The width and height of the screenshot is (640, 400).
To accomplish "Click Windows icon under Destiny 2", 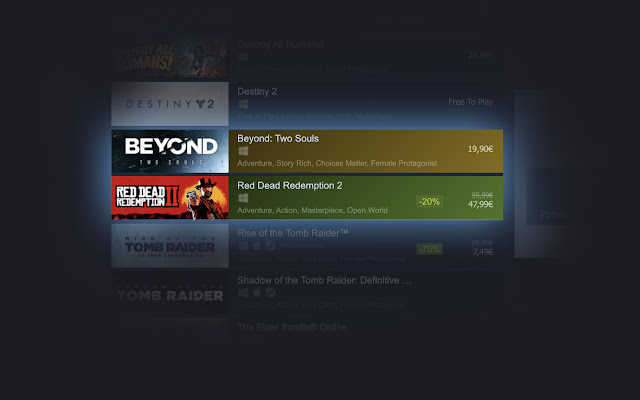I will (243, 104).
